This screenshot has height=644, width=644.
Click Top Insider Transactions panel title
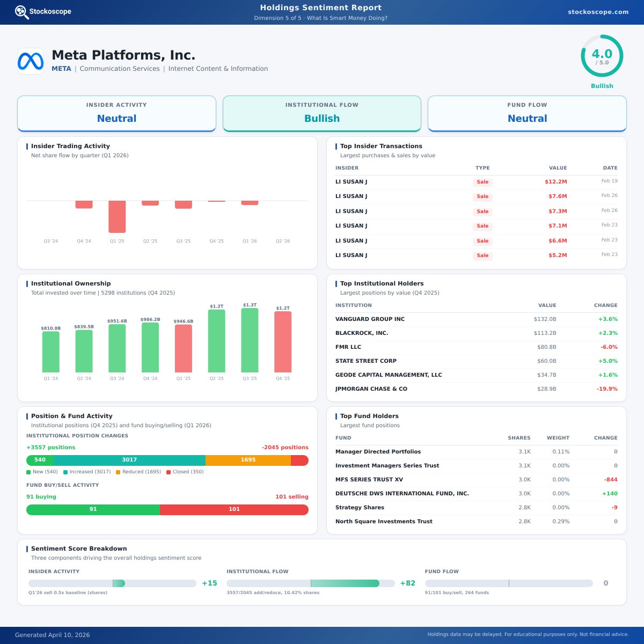tap(381, 146)
